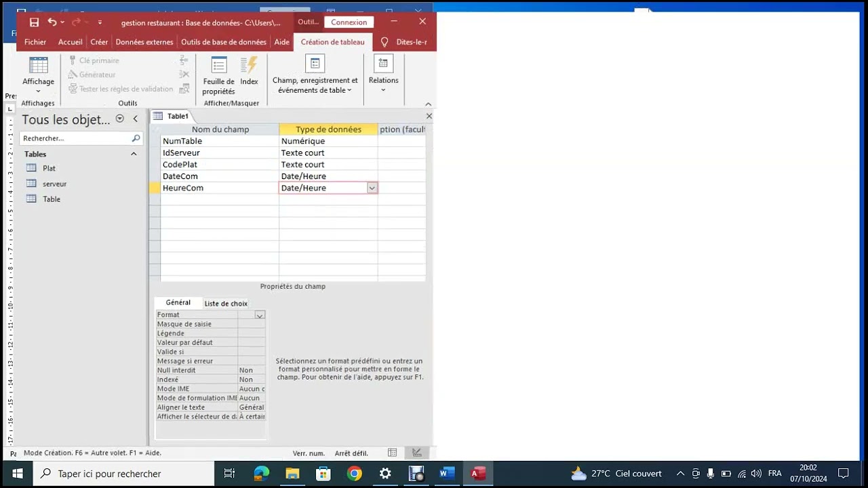Click the IdServeur field name
The height and width of the screenshot is (488, 868).
tap(220, 152)
